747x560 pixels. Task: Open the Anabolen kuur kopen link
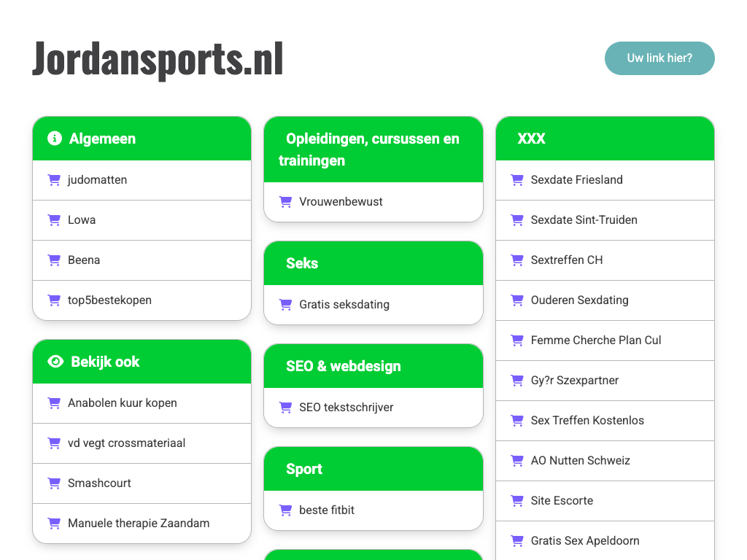click(x=122, y=403)
